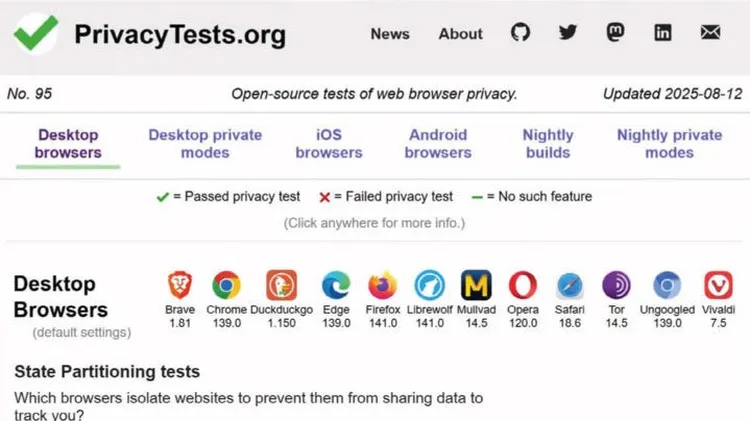Viewport: 750px width, 421px height.
Task: Choose the Duckduckgo browser icon
Action: tap(281, 285)
